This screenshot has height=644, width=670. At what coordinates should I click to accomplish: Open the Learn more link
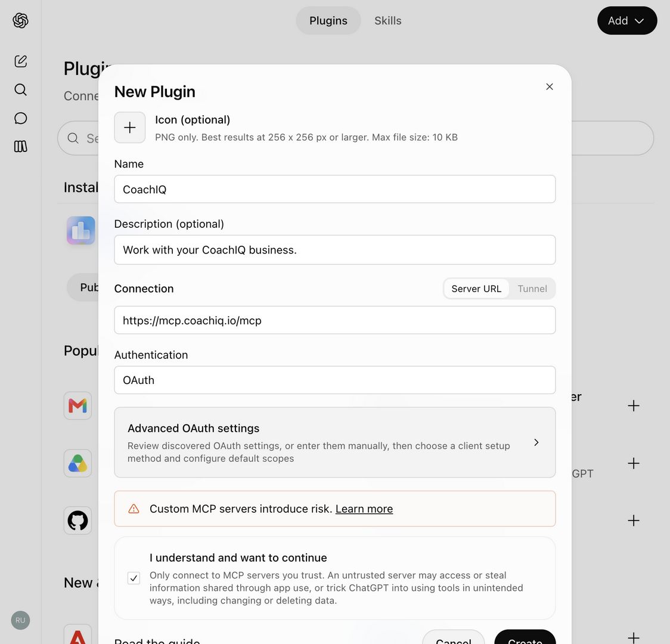pyautogui.click(x=364, y=509)
